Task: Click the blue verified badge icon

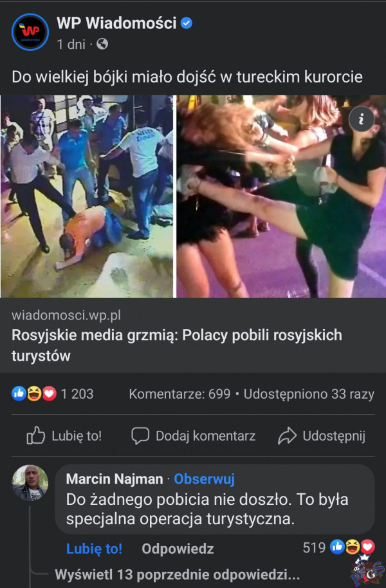Action: pyautogui.click(x=187, y=23)
